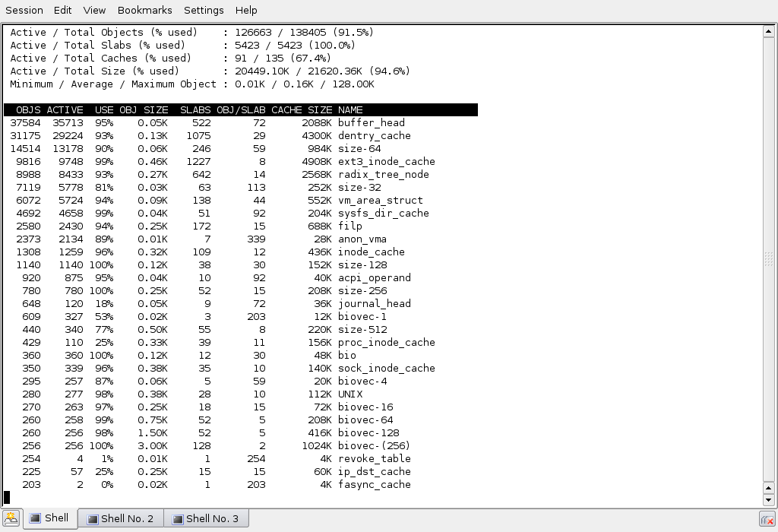The width and height of the screenshot is (778, 532).
Task: Open the View menu
Action: (x=94, y=10)
